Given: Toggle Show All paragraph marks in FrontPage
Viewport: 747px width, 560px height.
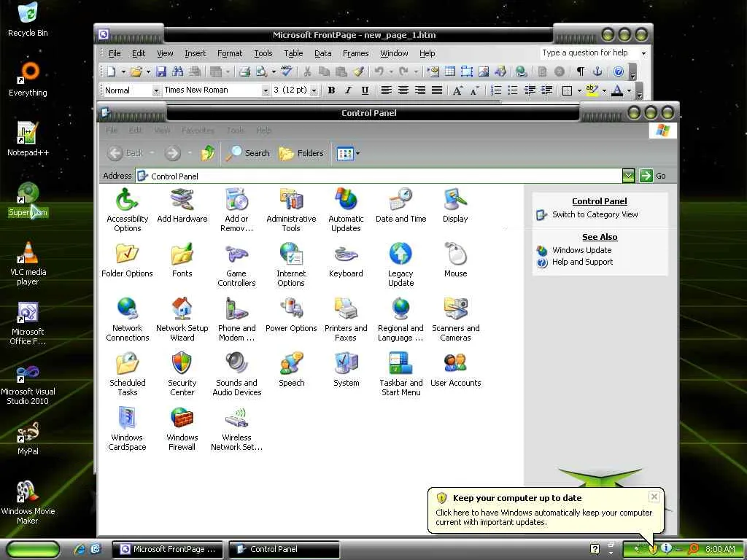Looking at the screenshot, I should tap(580, 71).
